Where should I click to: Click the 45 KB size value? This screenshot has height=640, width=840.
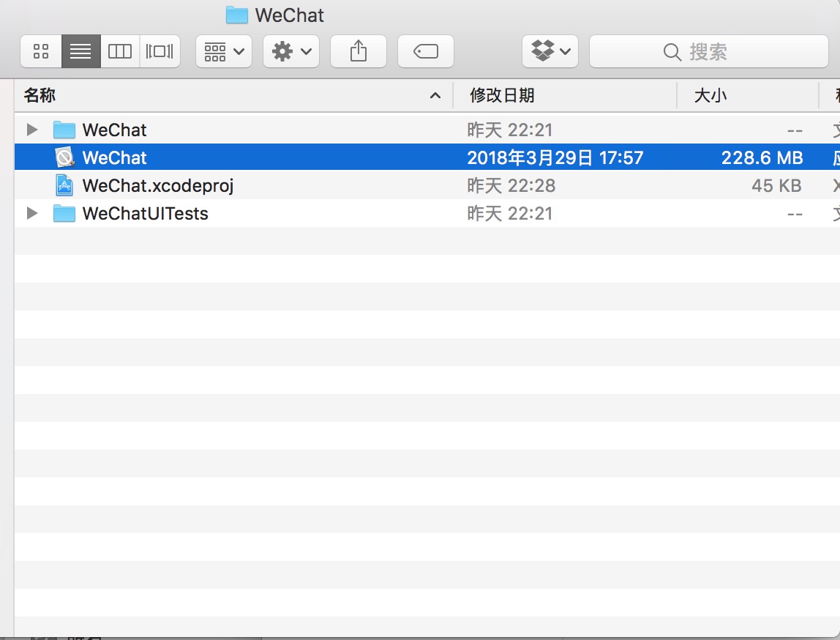pos(776,185)
